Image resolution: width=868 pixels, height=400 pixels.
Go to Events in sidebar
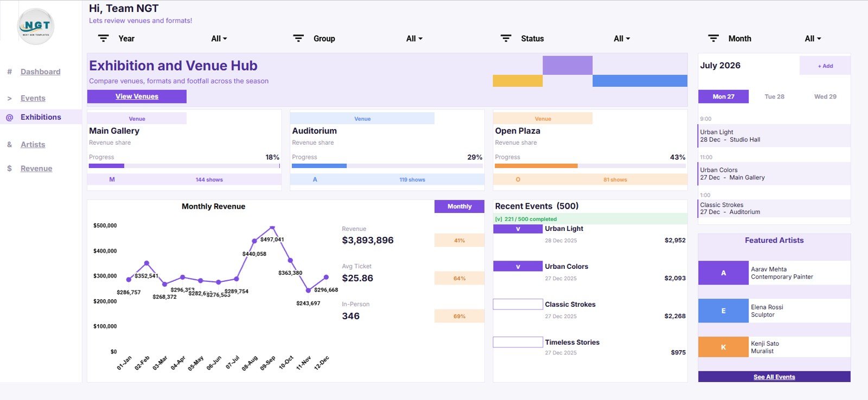click(x=33, y=98)
